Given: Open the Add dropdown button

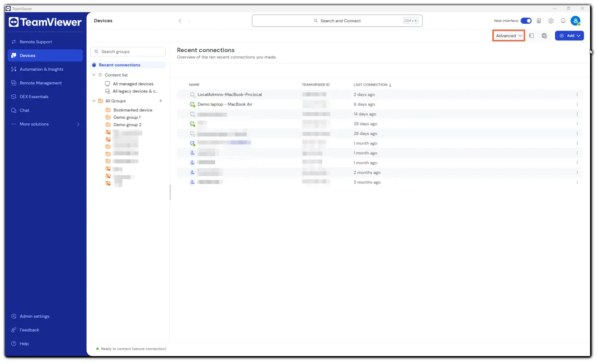Looking at the screenshot, I should (x=570, y=36).
